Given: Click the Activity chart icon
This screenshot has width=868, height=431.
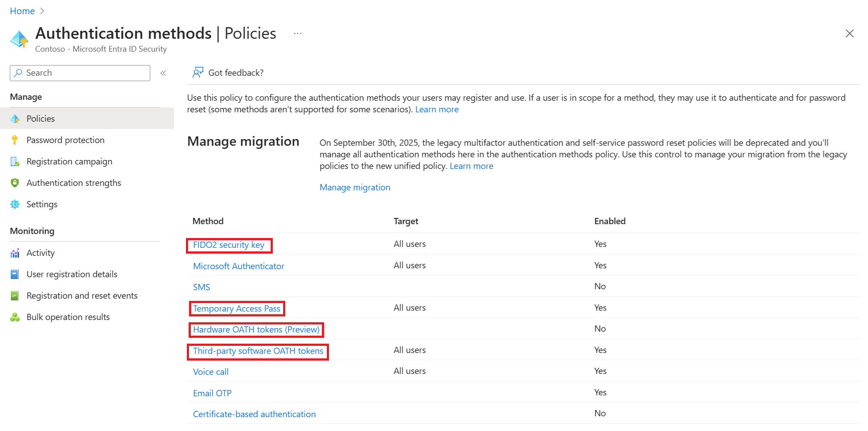Looking at the screenshot, I should coord(15,253).
